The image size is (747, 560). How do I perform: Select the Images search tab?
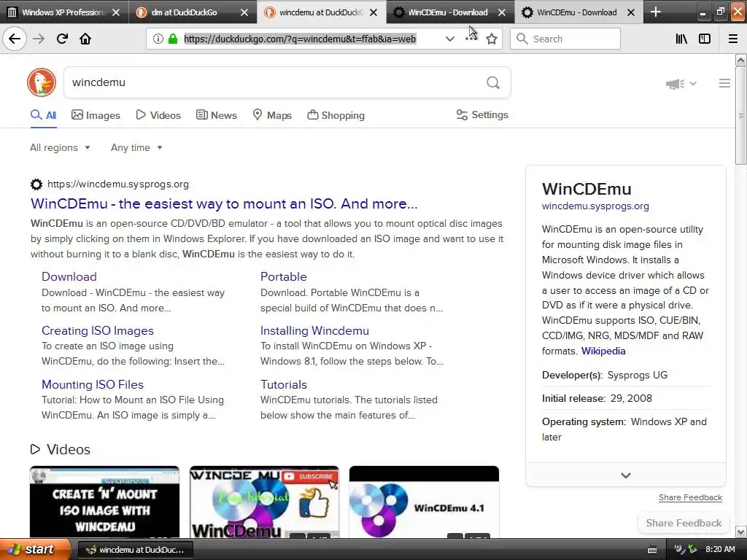pos(96,115)
